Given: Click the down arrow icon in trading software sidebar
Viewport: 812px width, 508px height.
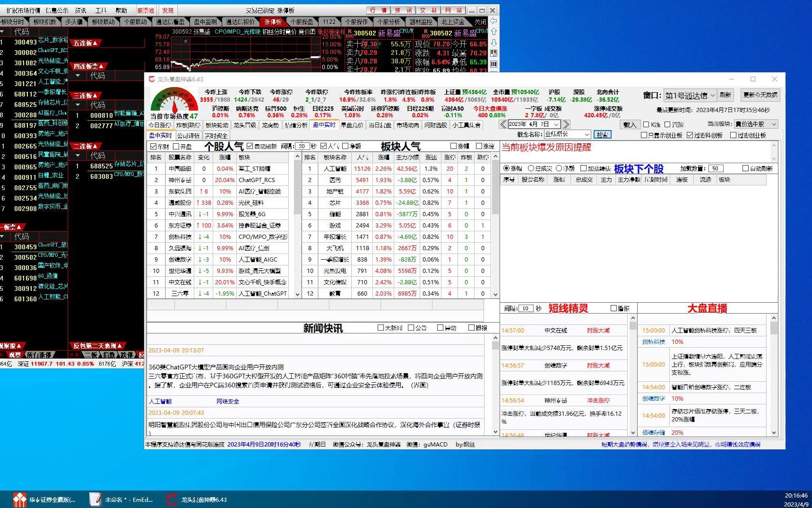Looking at the screenshot, I should click(x=493, y=43).
